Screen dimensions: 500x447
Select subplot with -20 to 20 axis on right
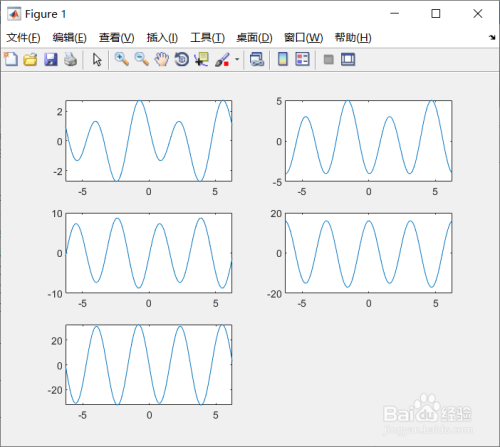tap(369, 253)
